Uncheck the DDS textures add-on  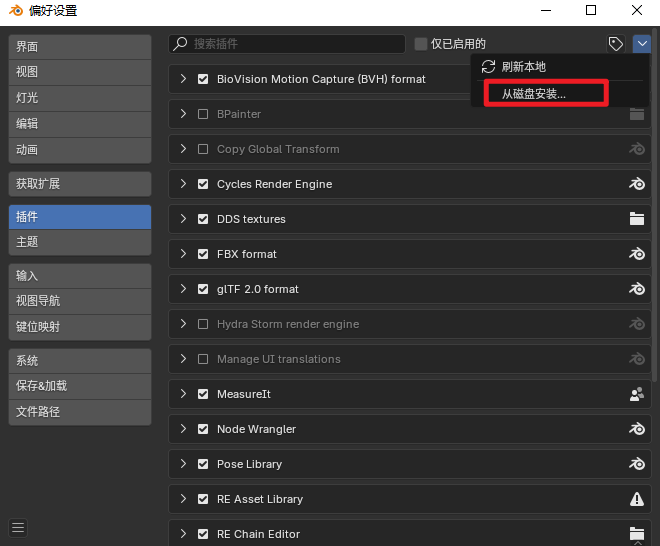pos(203,219)
